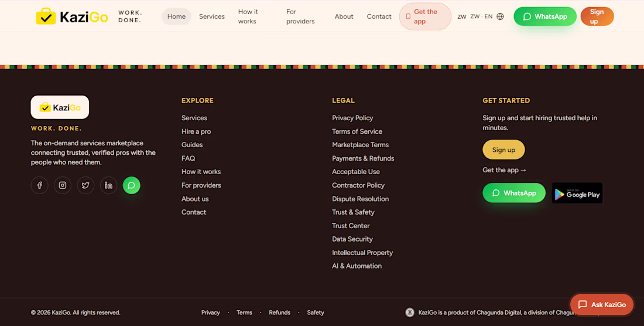Open Hire a pro link
Viewport: 644px width, 326px height.
(x=196, y=131)
